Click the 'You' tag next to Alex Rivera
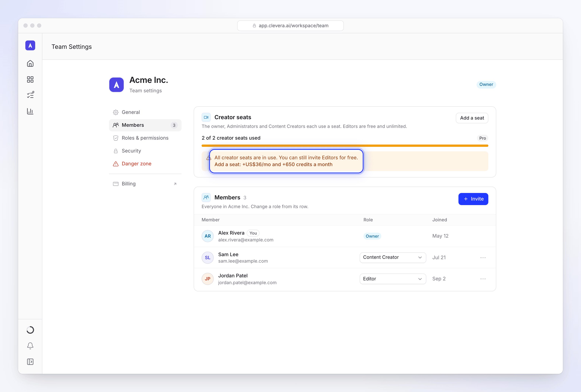Image resolution: width=581 pixels, height=392 pixels. (253, 233)
